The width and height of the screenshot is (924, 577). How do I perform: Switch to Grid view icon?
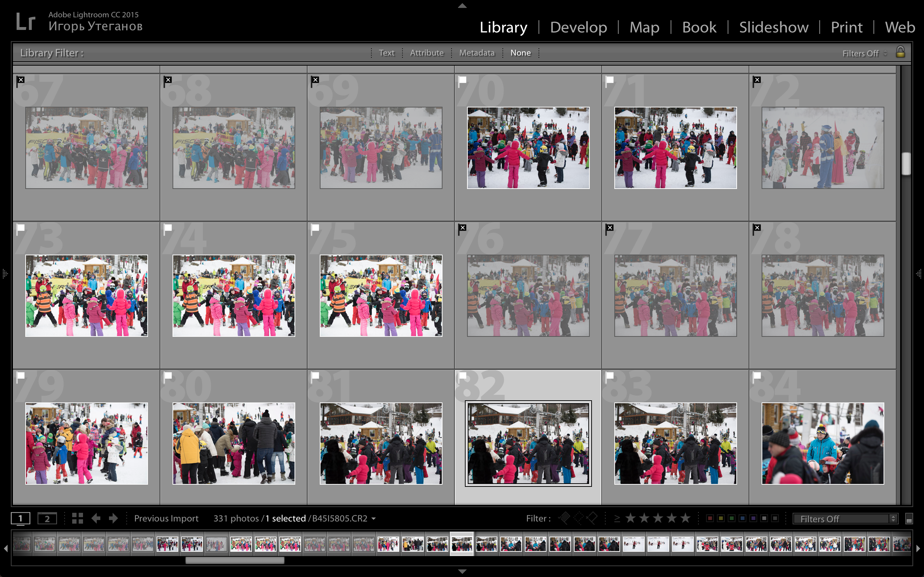tap(78, 518)
